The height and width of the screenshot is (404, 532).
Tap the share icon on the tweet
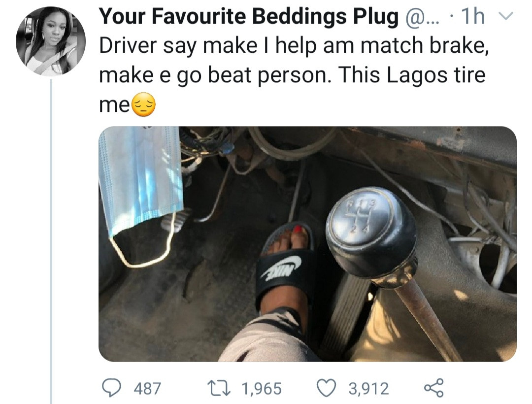pyautogui.click(x=433, y=388)
